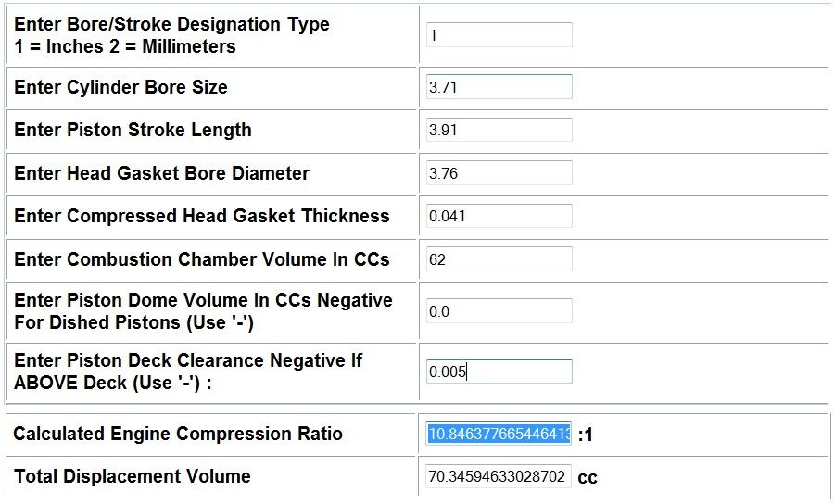834x504 pixels.
Task: Click the 'Enter Compressed Head Gasket Thickness' label
Action: [x=202, y=217]
